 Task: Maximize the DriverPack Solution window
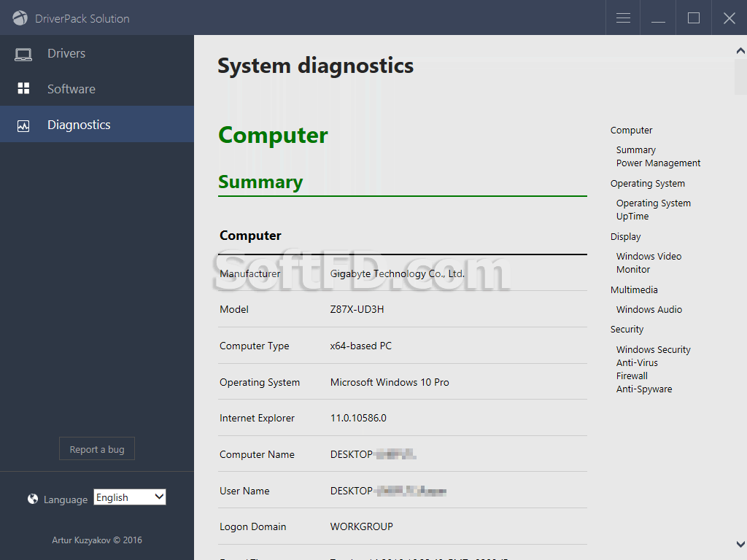click(694, 18)
